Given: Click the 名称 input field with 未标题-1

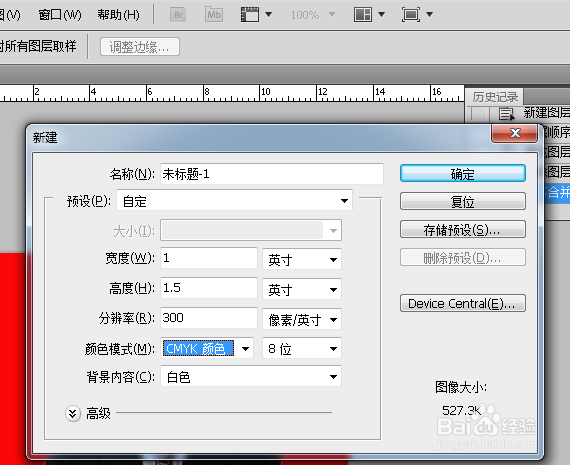Looking at the screenshot, I should (272, 174).
